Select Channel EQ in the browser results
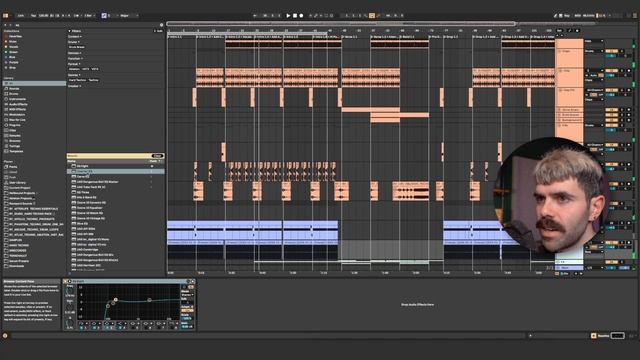This screenshot has height=360, width=640. (116, 171)
